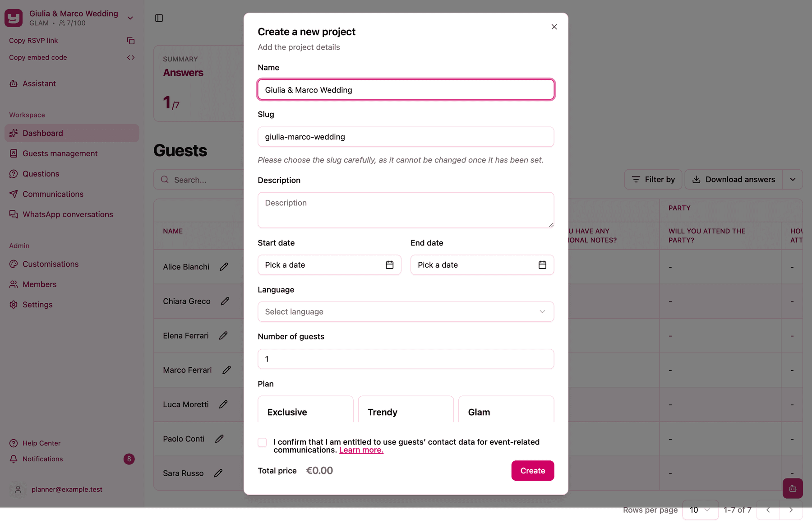Click the Download answers button
This screenshot has width=812, height=529.
(734, 180)
